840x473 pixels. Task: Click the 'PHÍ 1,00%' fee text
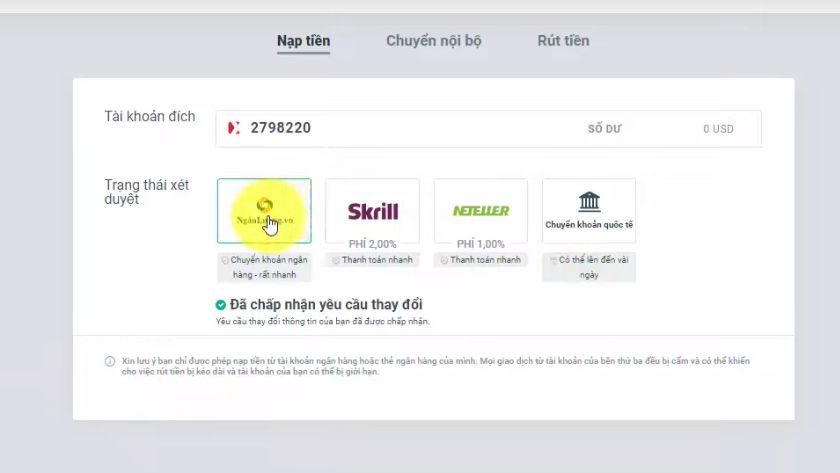481,244
